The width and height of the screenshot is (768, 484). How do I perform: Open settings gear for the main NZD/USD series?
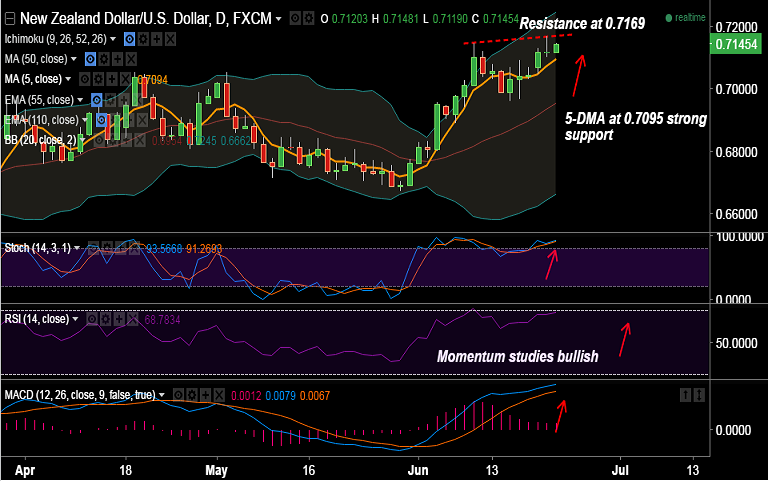(x=308, y=19)
